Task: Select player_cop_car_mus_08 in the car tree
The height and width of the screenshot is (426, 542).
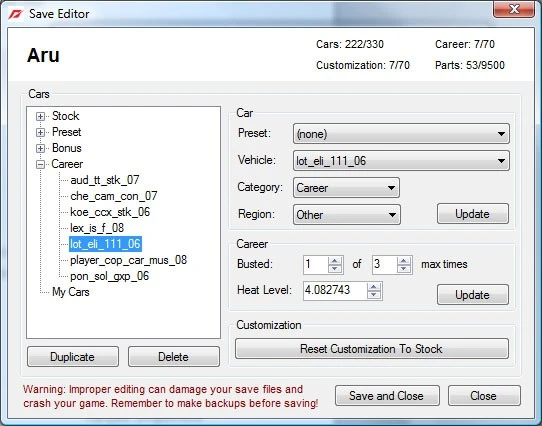Action: click(128, 260)
